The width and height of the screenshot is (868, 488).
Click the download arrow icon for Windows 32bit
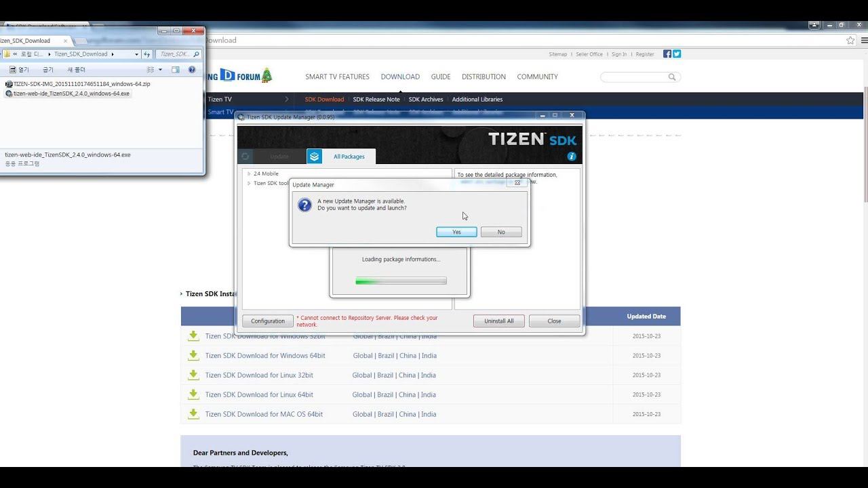pos(193,335)
